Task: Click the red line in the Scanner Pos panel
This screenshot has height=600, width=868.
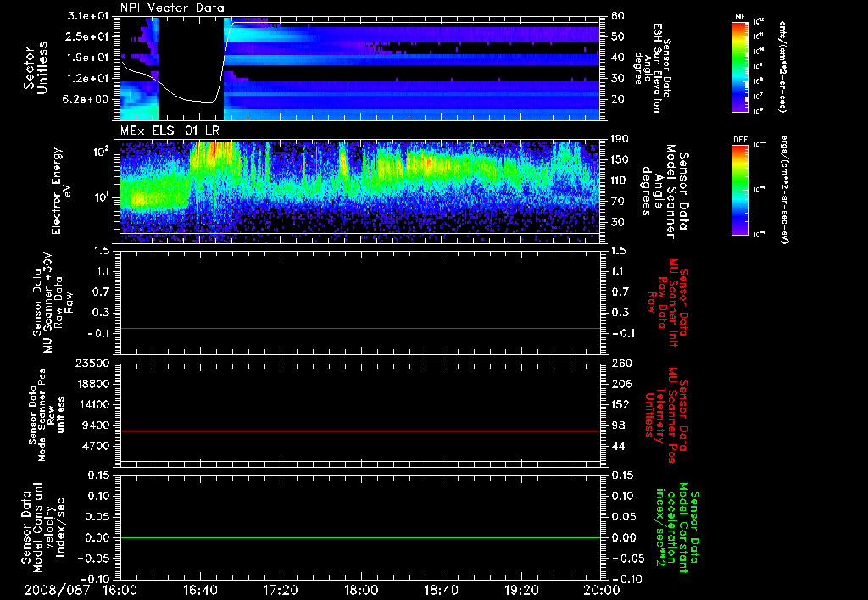Action: [x=360, y=431]
